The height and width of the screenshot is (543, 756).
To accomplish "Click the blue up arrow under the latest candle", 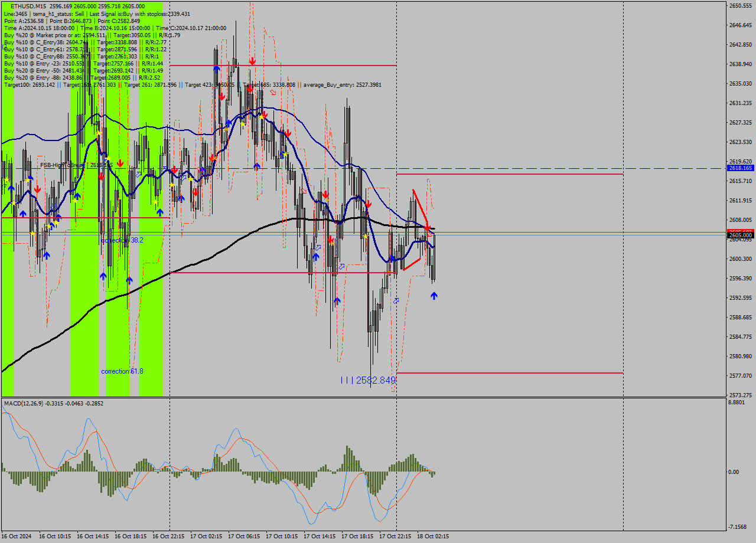I will (434, 296).
